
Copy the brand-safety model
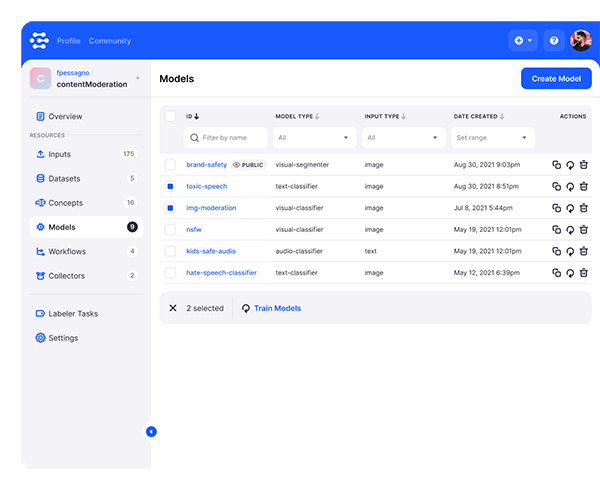point(557,165)
